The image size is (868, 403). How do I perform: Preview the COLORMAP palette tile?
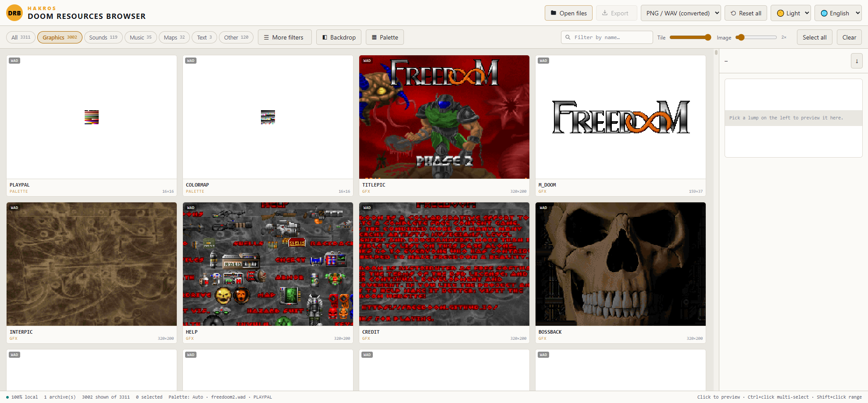pos(268,126)
